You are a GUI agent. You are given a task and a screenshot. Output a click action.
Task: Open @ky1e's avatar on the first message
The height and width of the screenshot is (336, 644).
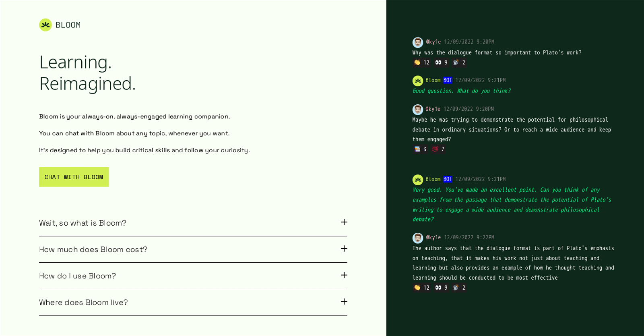coord(417,42)
